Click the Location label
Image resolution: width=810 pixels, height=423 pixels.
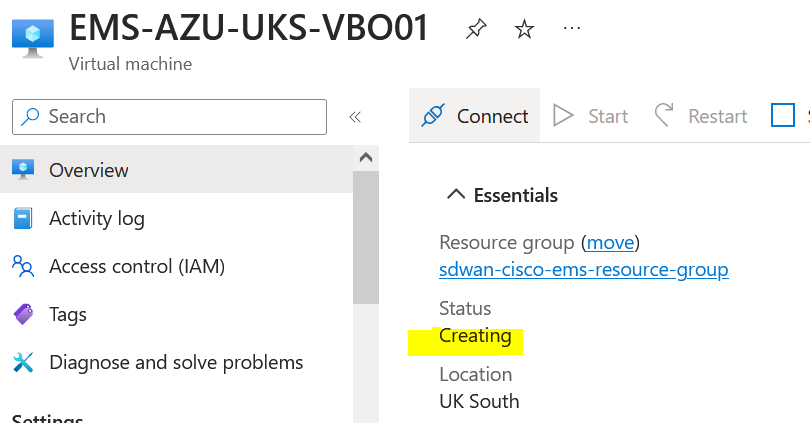[x=476, y=374]
